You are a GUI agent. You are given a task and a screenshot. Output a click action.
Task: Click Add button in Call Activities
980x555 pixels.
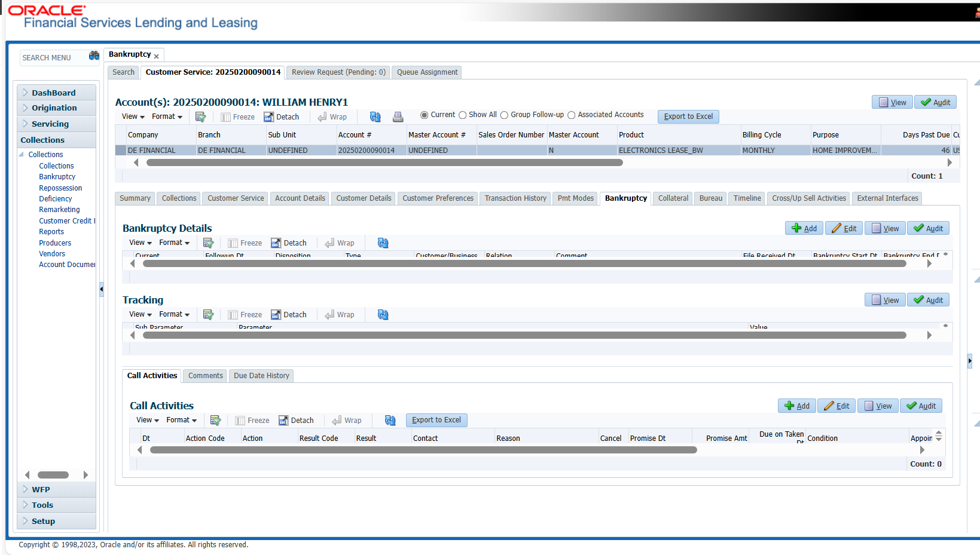coord(797,406)
